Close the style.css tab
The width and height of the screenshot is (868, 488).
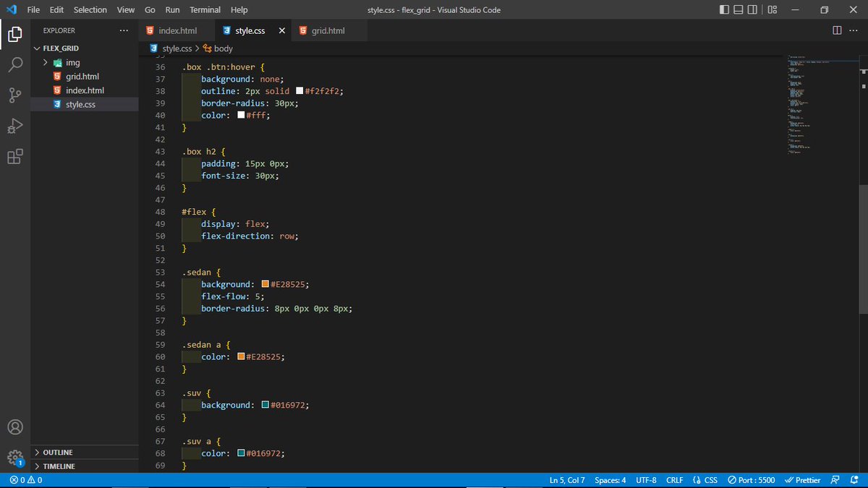tap(281, 31)
